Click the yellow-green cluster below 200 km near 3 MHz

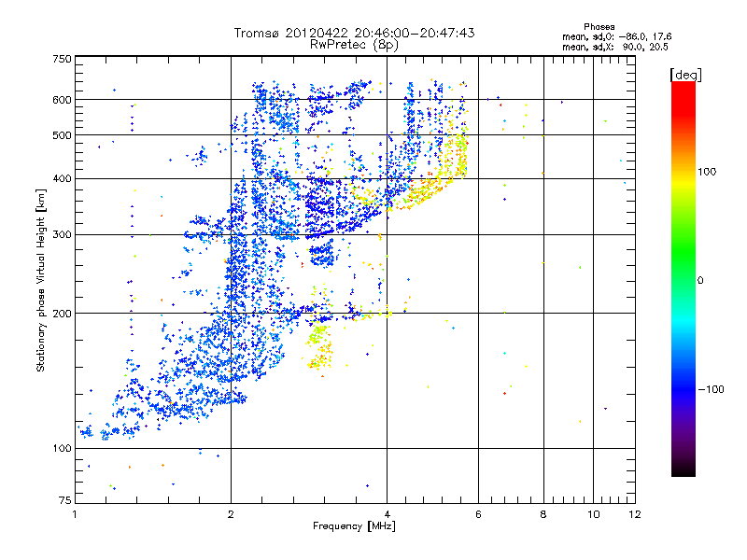pos(319,345)
